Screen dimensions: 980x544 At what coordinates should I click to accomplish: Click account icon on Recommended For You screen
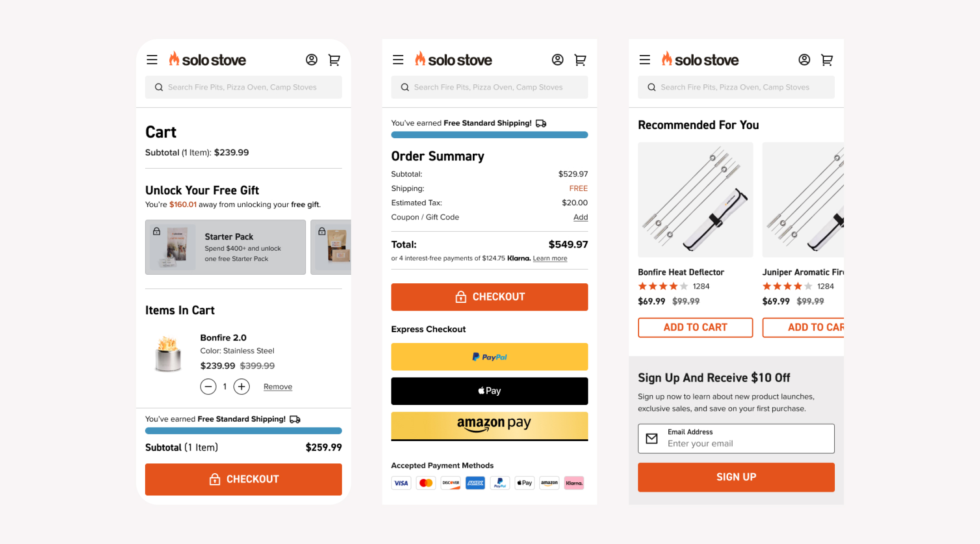point(804,60)
